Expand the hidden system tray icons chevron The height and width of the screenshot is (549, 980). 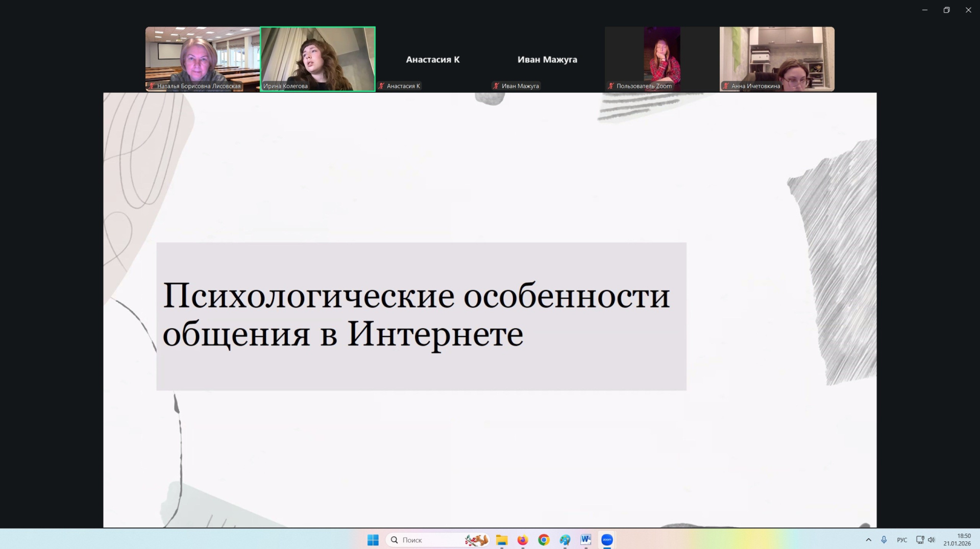click(868, 540)
